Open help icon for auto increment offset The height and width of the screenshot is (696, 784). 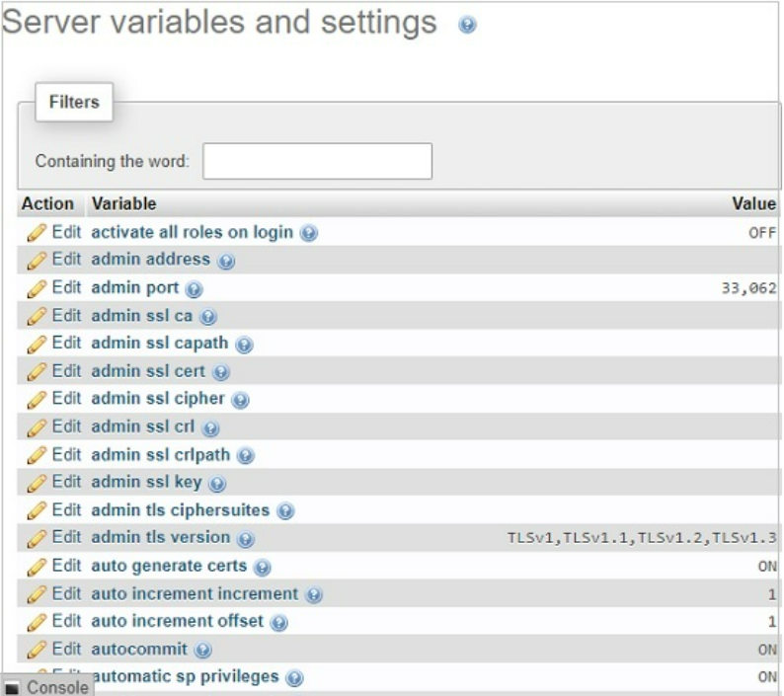pos(279,622)
